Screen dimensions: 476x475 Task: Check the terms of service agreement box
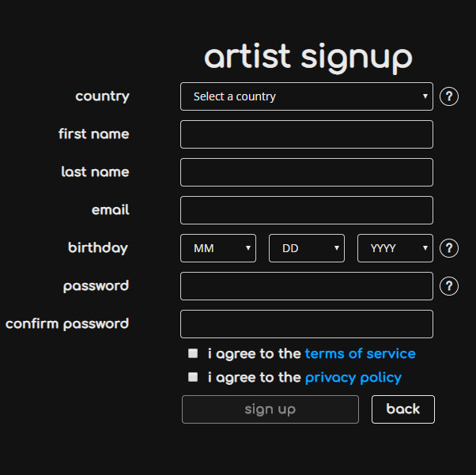(193, 353)
